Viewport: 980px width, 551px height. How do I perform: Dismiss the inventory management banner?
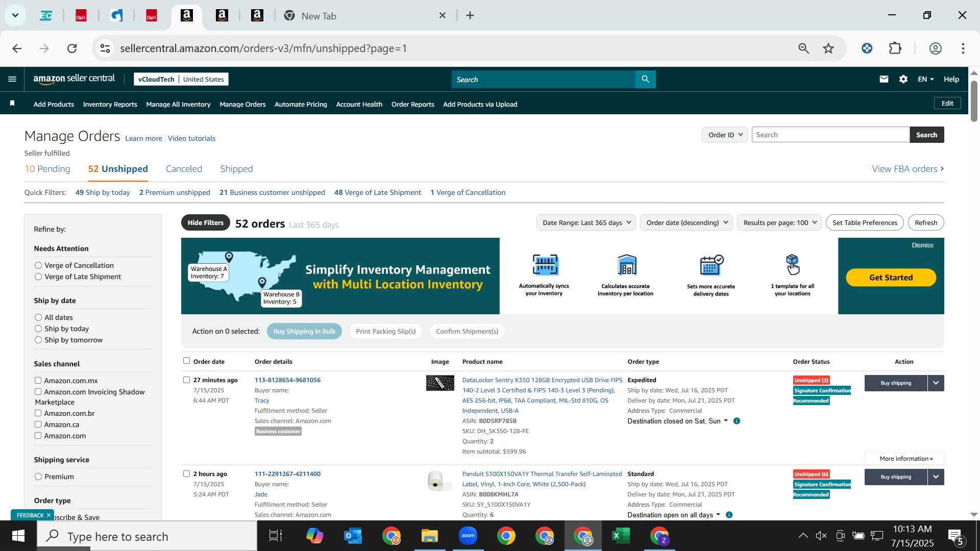922,245
